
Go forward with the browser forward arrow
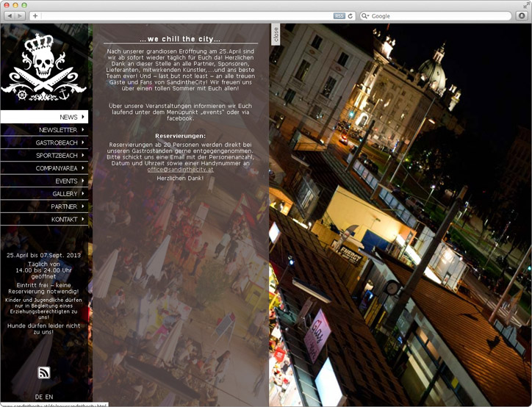coord(20,16)
